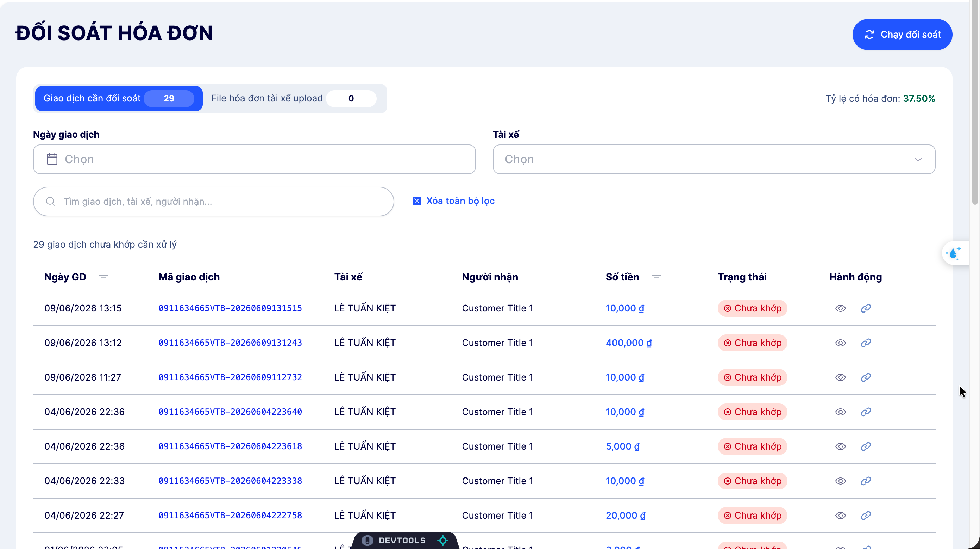Click the filter icon beside Số tiền header
Screen dimensions: 980x549
coord(656,277)
